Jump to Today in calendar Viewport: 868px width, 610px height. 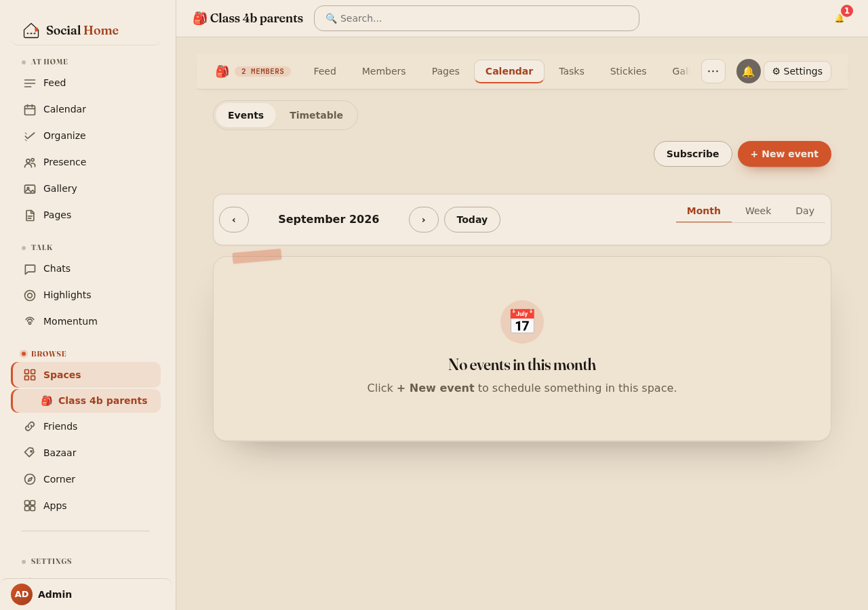pos(472,220)
